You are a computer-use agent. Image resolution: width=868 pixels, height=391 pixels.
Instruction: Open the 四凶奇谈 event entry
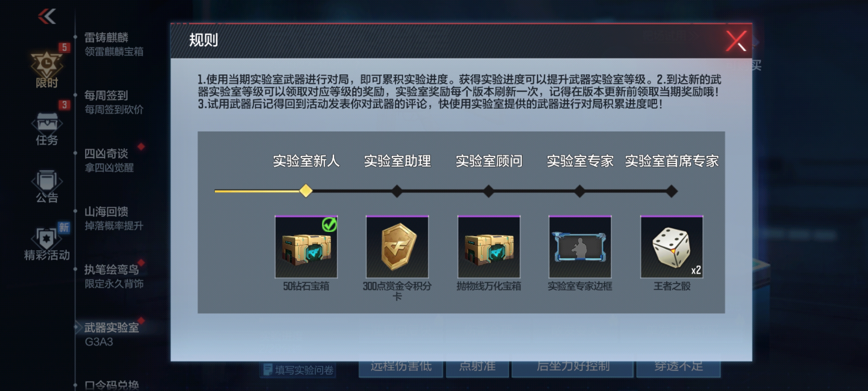click(x=109, y=160)
